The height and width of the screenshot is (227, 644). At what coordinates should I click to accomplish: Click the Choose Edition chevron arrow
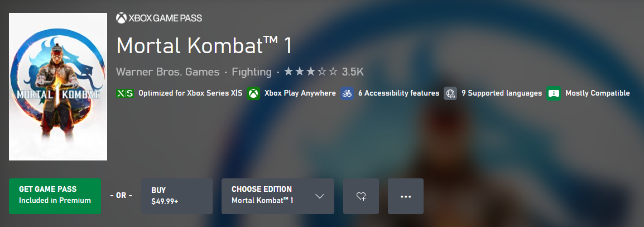[320, 196]
